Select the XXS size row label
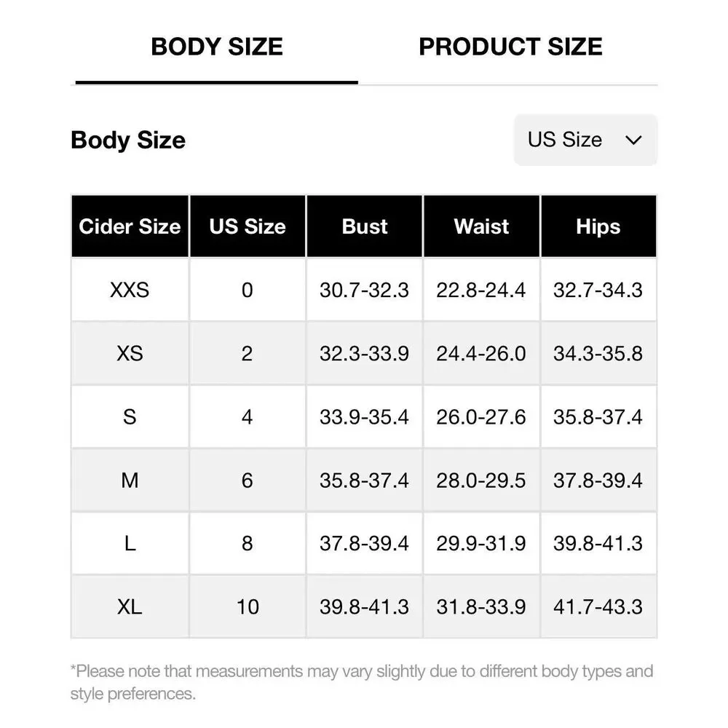The width and height of the screenshot is (728, 728). [130, 290]
